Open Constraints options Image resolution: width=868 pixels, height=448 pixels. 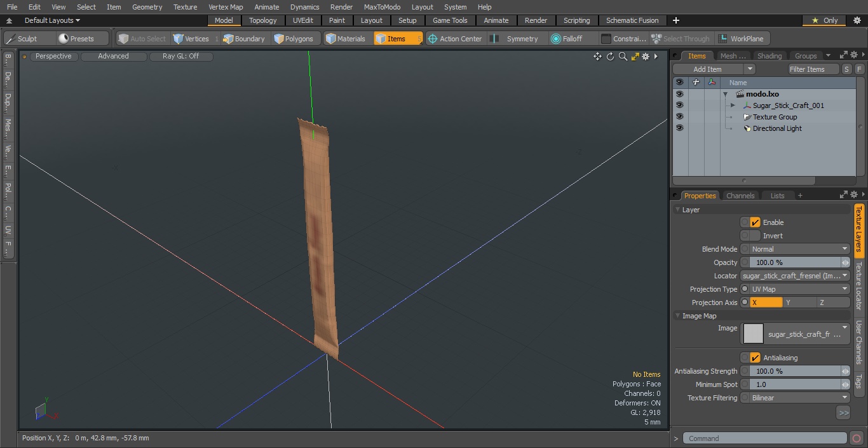click(x=624, y=39)
